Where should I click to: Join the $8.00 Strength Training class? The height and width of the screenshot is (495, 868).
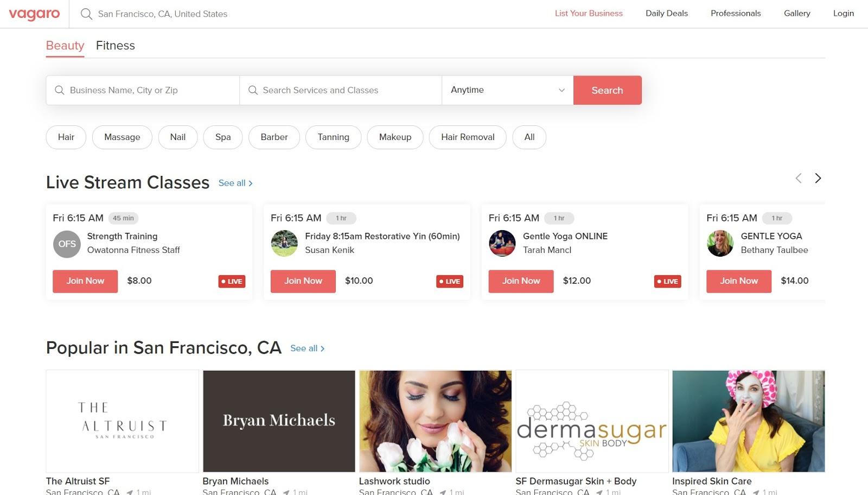[x=85, y=281]
